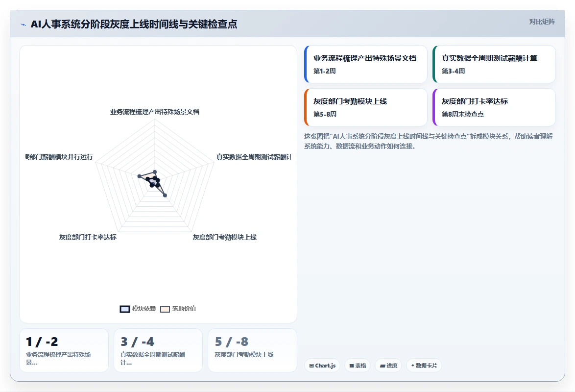575x392 pixels.
Task: Click the 对比矩阵 label in the header
Action: coord(542,22)
